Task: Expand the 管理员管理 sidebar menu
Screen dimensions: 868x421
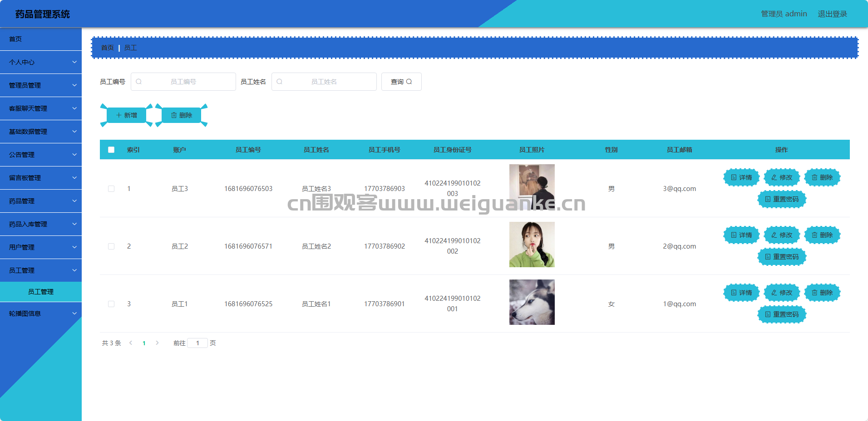Action: coord(41,85)
